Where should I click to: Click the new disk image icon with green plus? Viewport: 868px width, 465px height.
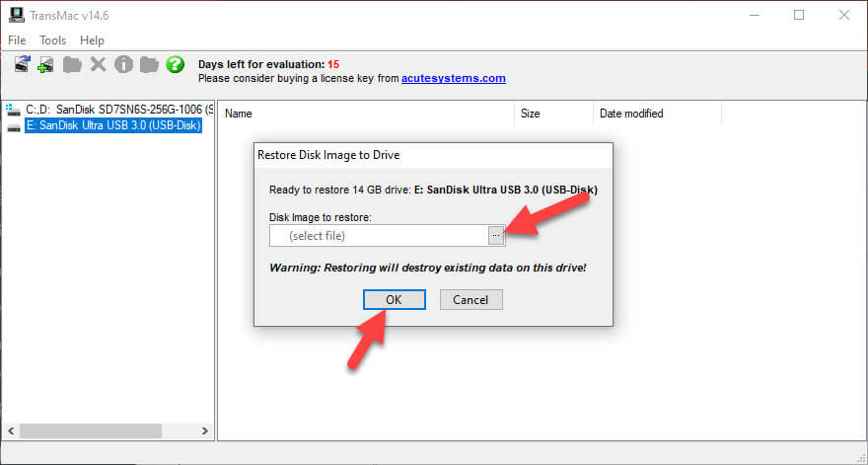coord(45,65)
